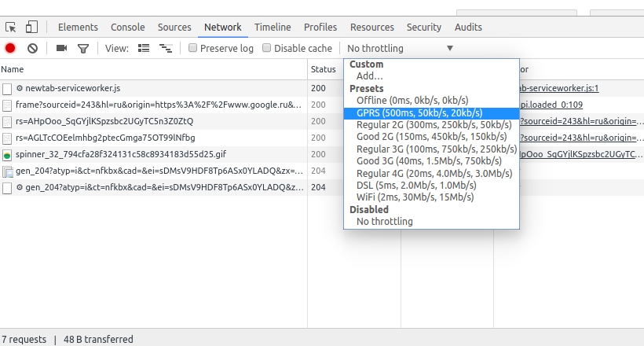Viewport: 644px width, 346px height.
Task: Toggle the device mode toolbar icon
Action: click(31, 28)
